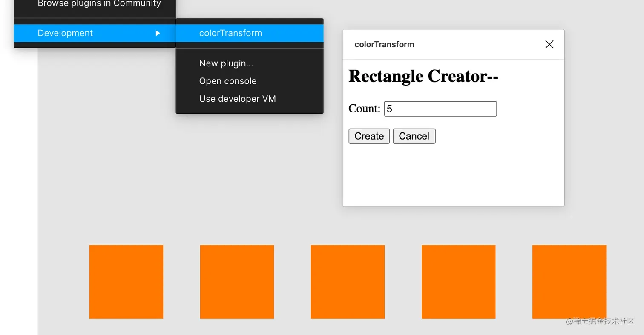
Task: Select the second orange rectangle from left
Action: (x=237, y=282)
